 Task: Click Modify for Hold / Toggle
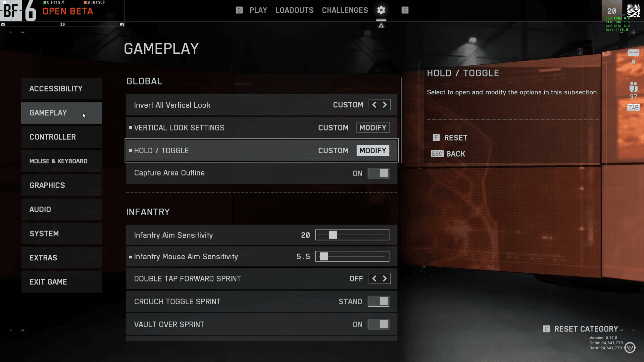pyautogui.click(x=373, y=150)
